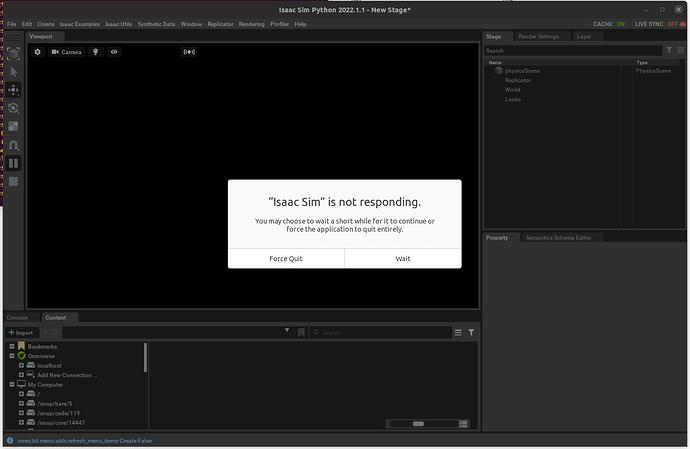This screenshot has height=449, width=690.
Task: Click the Import button in Content
Action: coord(21,333)
